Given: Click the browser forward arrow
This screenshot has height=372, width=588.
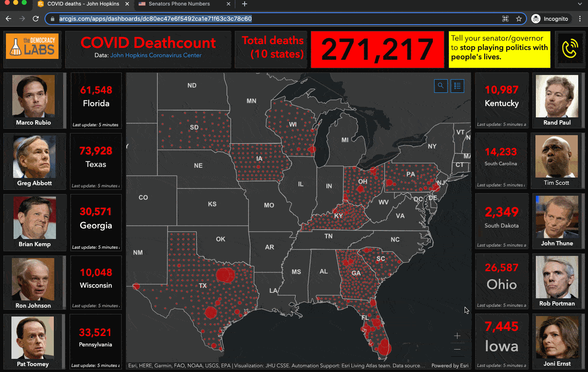Looking at the screenshot, I should (22, 19).
